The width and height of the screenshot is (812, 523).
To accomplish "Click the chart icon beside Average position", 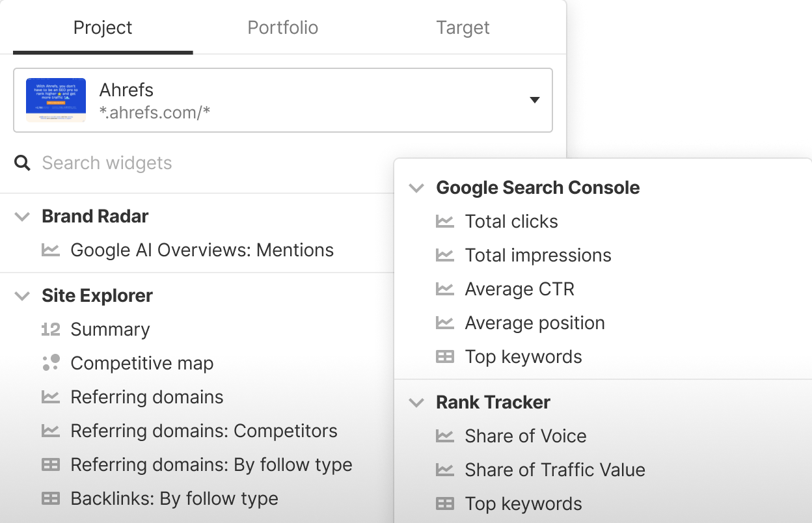I will [x=446, y=323].
